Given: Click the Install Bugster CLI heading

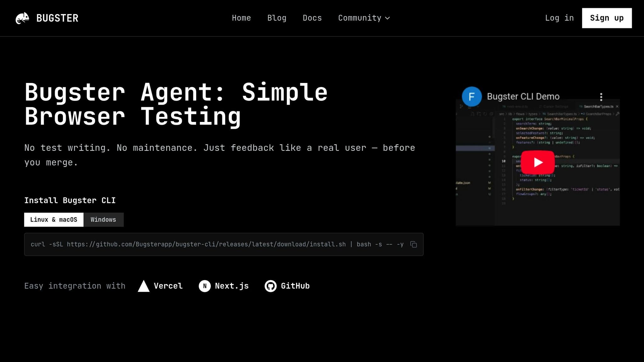Looking at the screenshot, I should (x=70, y=200).
